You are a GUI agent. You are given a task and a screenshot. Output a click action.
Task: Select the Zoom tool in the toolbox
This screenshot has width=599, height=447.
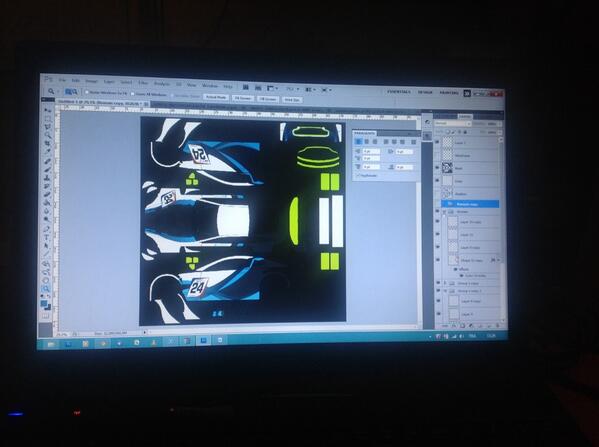pyautogui.click(x=47, y=289)
